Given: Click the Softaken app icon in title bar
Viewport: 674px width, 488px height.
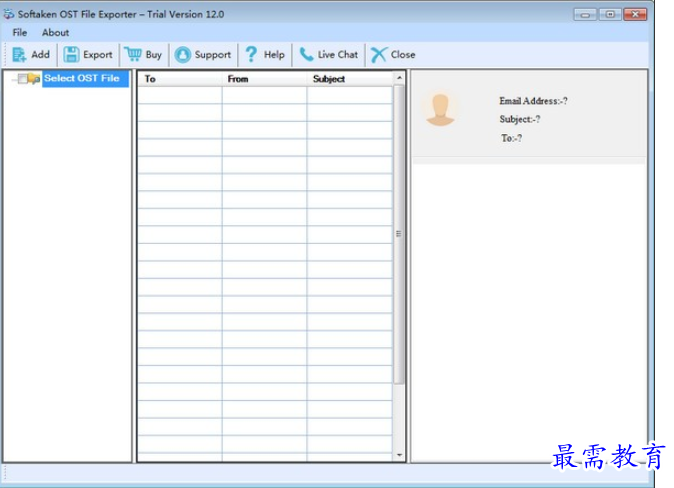Looking at the screenshot, I should (x=9, y=14).
